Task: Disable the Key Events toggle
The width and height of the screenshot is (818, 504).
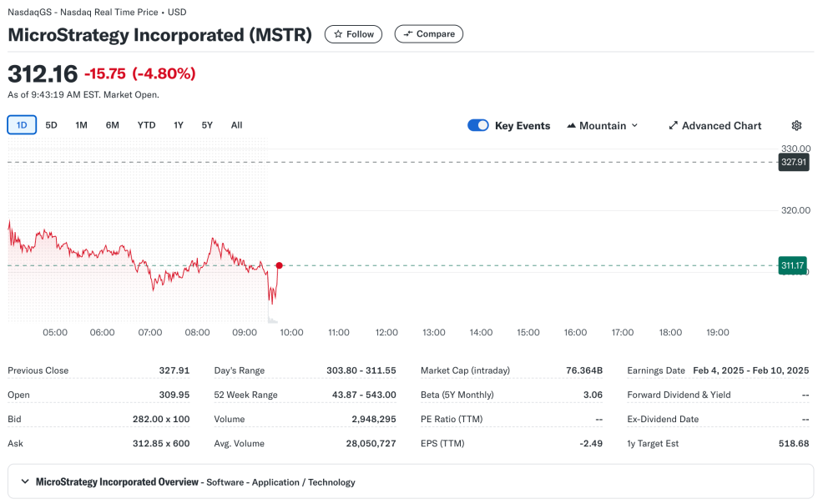Action: pyautogui.click(x=477, y=124)
